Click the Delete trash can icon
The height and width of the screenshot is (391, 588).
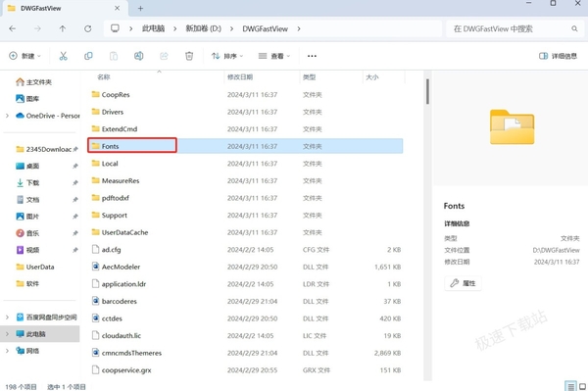click(x=189, y=56)
